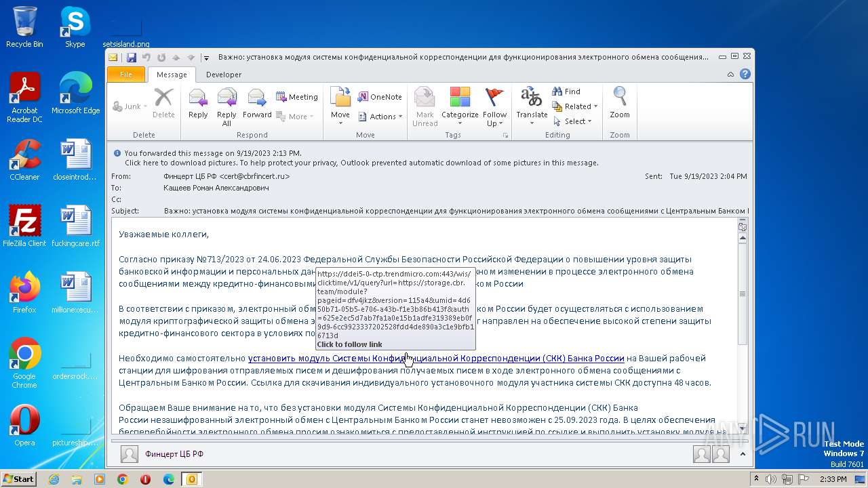The image size is (868, 488).
Task: Click sender Финцерт ЦБ РФ address in From field
Action: point(226,176)
